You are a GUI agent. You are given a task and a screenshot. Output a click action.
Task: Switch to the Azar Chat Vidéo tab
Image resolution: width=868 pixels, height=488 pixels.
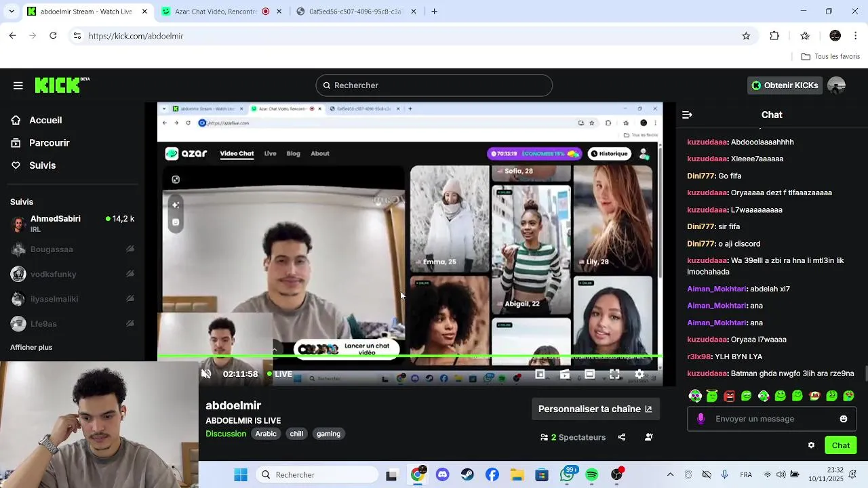[221, 12]
